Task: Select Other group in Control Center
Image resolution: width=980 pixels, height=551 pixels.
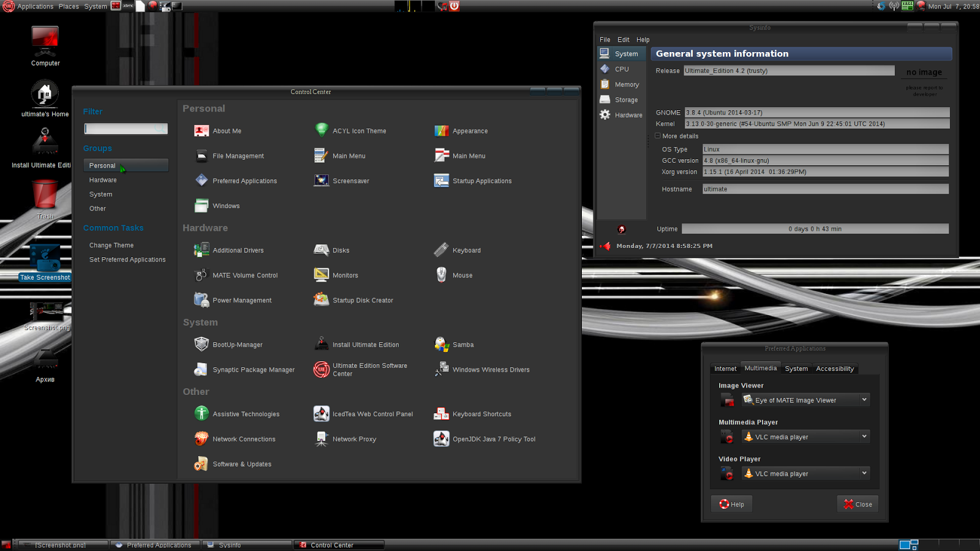Action: coord(97,209)
